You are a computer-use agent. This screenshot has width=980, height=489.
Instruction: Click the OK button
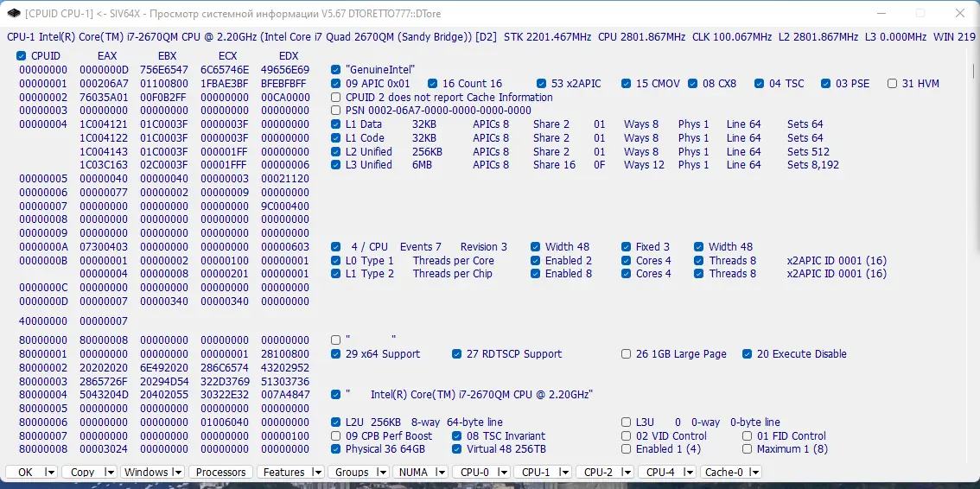click(26, 472)
